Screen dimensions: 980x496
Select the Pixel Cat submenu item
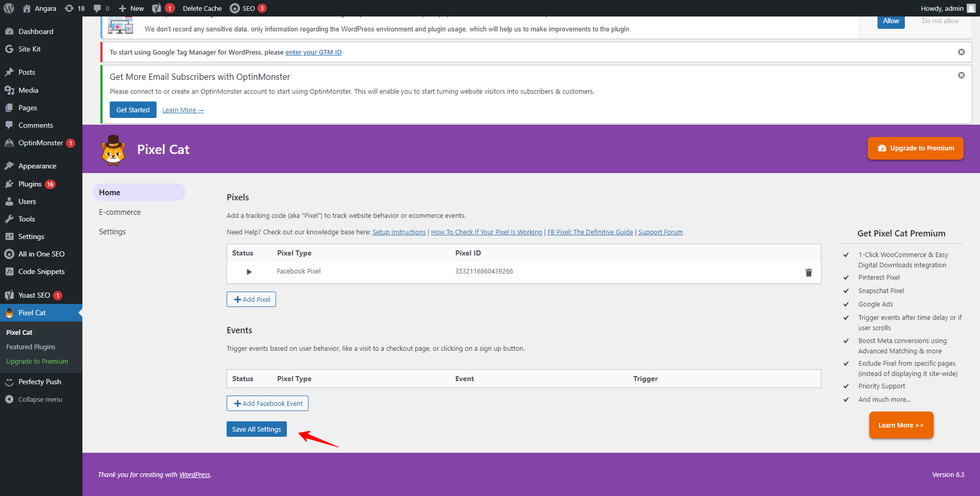coord(20,332)
